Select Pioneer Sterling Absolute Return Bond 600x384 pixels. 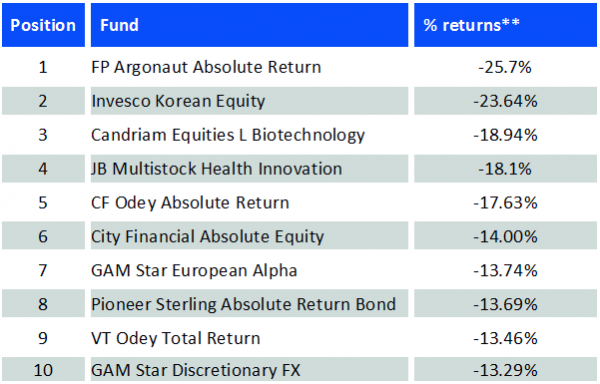(243, 304)
